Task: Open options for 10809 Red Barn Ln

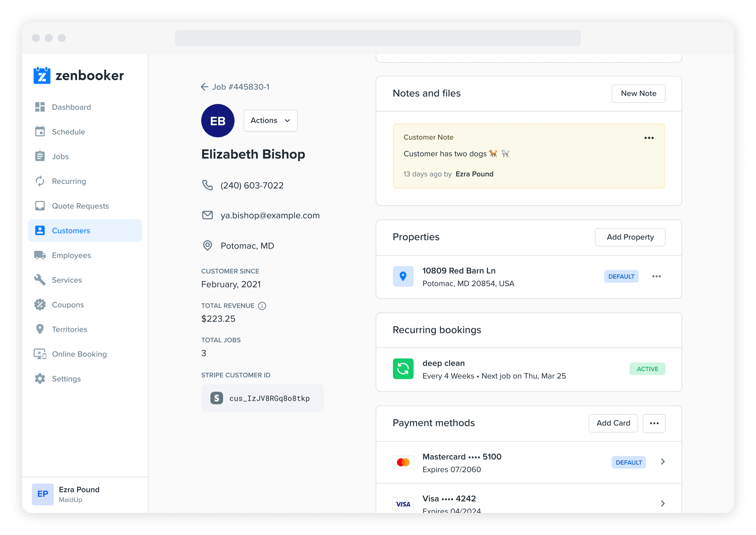Action: pyautogui.click(x=656, y=277)
